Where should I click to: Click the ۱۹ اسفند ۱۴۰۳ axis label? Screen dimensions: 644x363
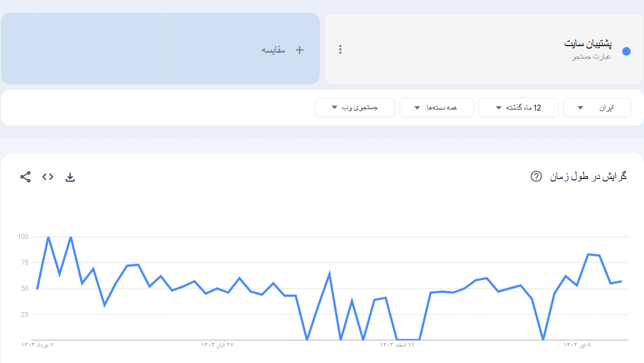(x=397, y=345)
